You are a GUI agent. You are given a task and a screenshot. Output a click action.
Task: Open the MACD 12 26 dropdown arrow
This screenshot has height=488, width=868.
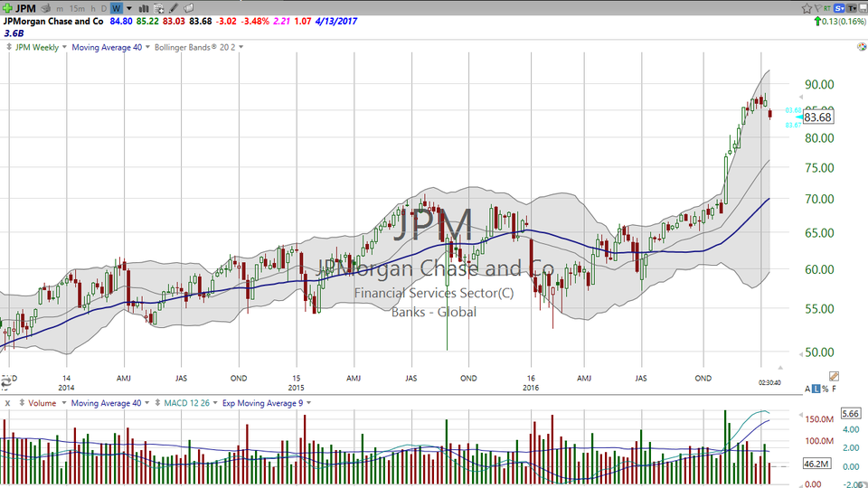(x=215, y=403)
